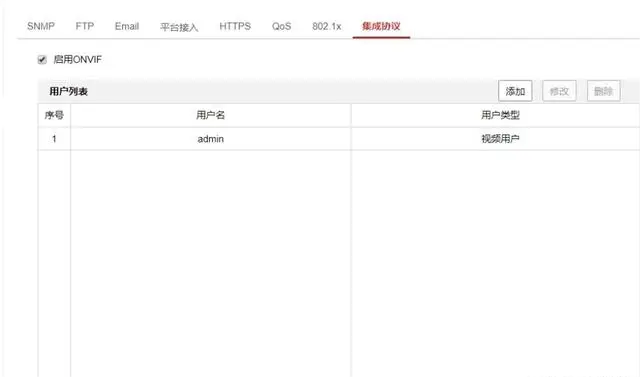Click the 用户列表 heading

pos(69,91)
